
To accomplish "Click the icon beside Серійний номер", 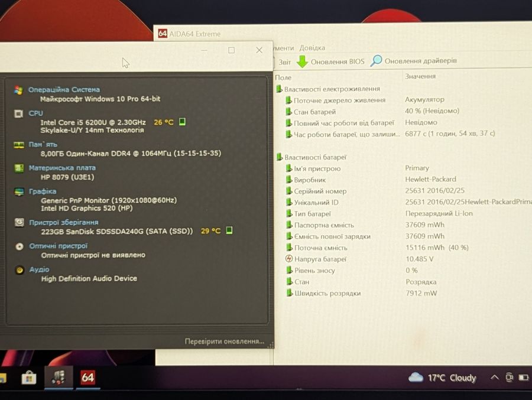I will click(289, 191).
